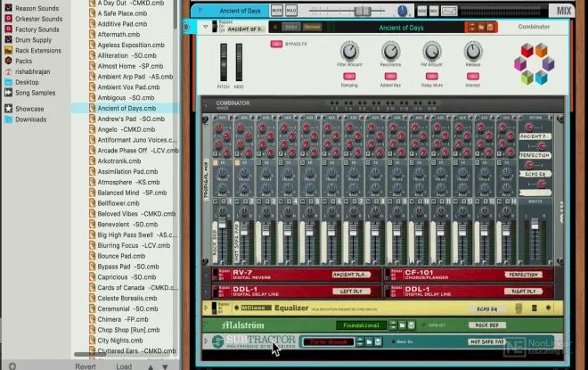Select previous file up arrow in browser
Image resolution: width=588 pixels, height=370 pixels.
151,366
